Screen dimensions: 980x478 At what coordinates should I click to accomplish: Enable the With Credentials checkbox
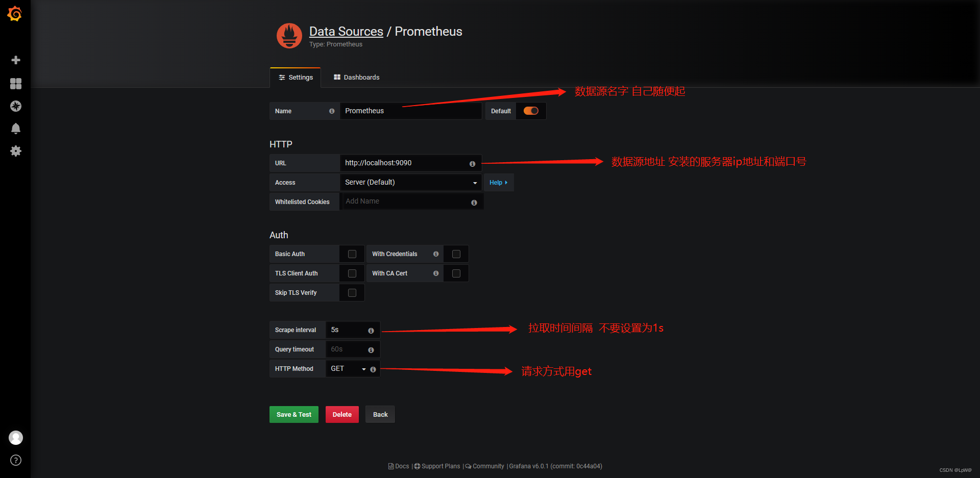(456, 254)
